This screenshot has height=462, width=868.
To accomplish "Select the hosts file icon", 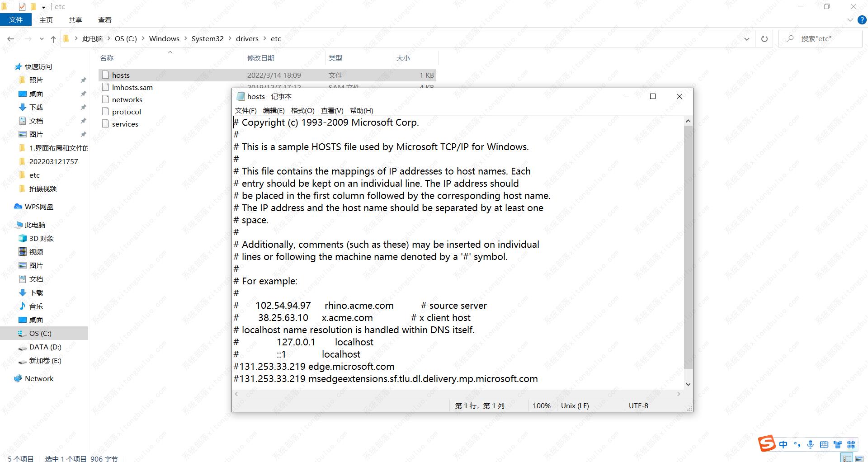I will click(x=106, y=75).
